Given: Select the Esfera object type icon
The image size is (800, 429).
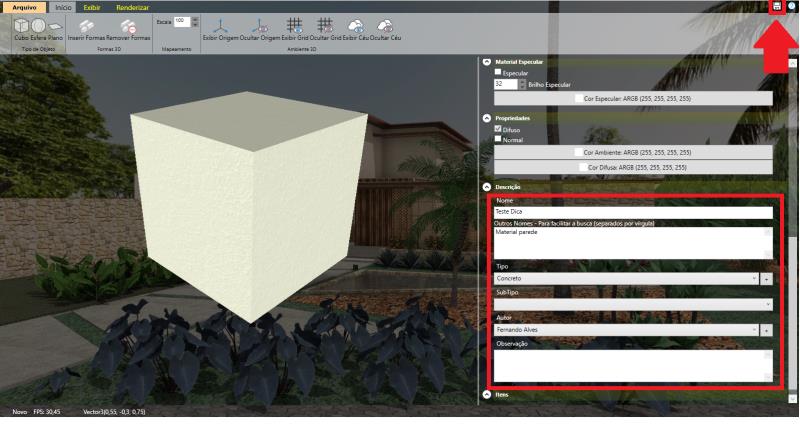Looking at the screenshot, I should [x=38, y=27].
